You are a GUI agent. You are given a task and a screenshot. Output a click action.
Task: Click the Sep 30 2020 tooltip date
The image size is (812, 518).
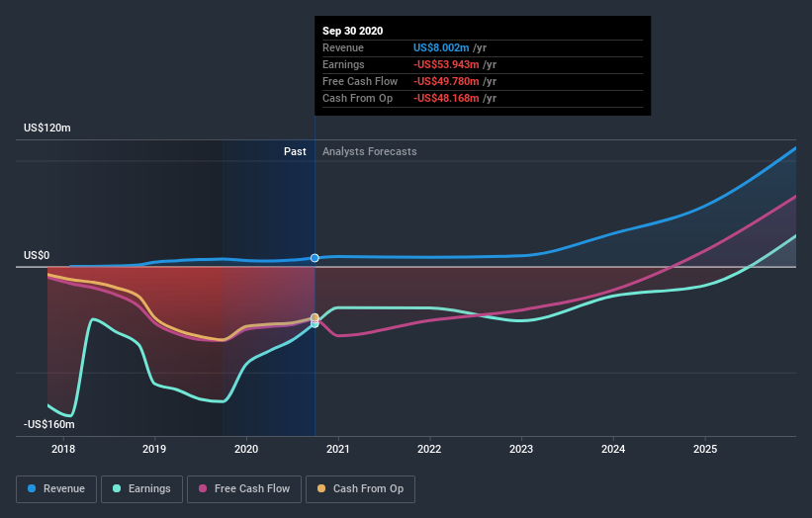point(353,31)
